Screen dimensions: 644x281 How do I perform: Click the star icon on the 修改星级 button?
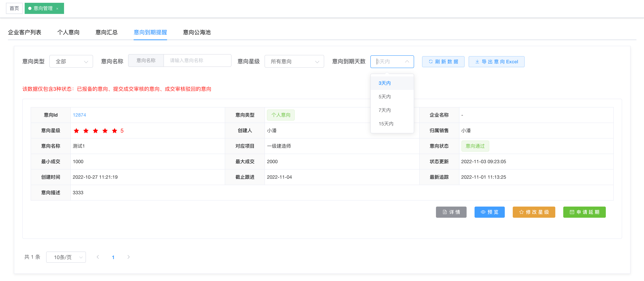pyautogui.click(x=521, y=212)
